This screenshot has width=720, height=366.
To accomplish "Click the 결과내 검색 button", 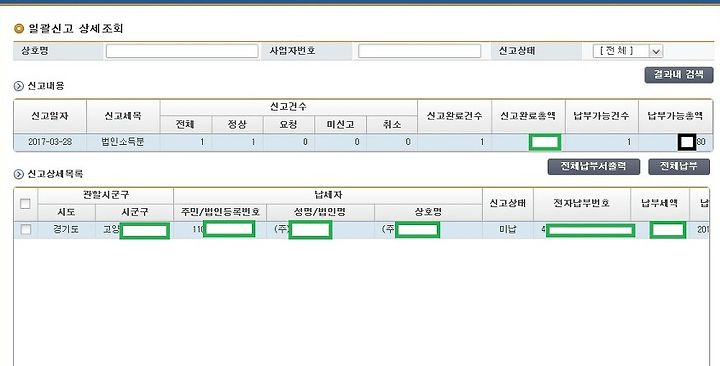I will (679, 75).
